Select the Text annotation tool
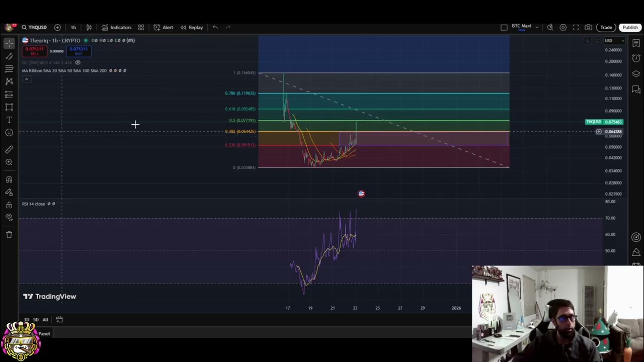 point(9,120)
